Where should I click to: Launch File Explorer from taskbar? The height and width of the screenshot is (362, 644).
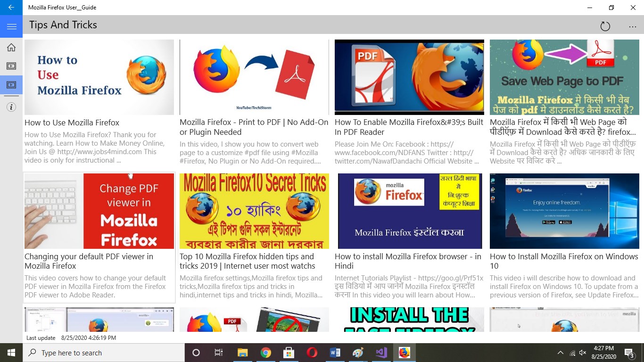click(242, 353)
